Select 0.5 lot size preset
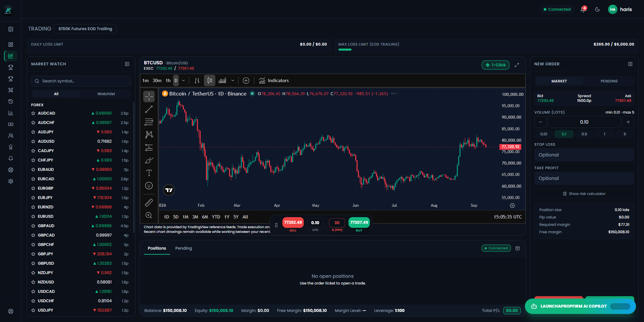The height and width of the screenshot is (322, 644). [x=584, y=134]
